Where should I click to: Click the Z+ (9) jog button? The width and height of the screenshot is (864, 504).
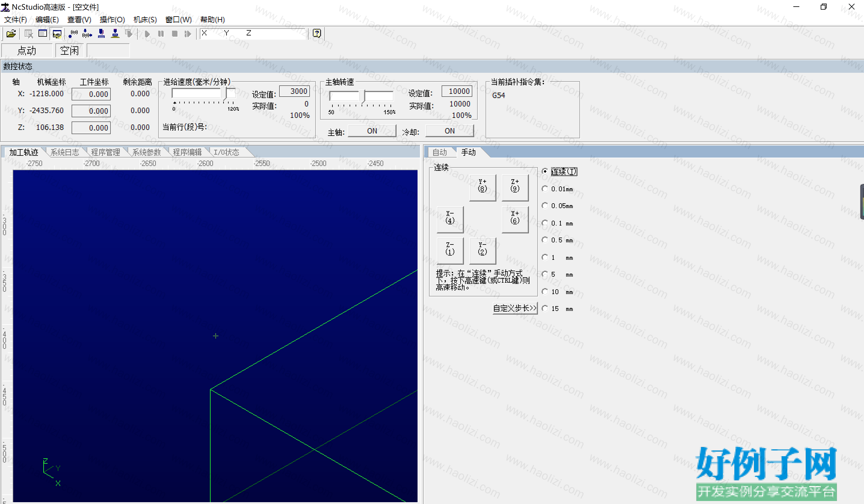pos(515,187)
